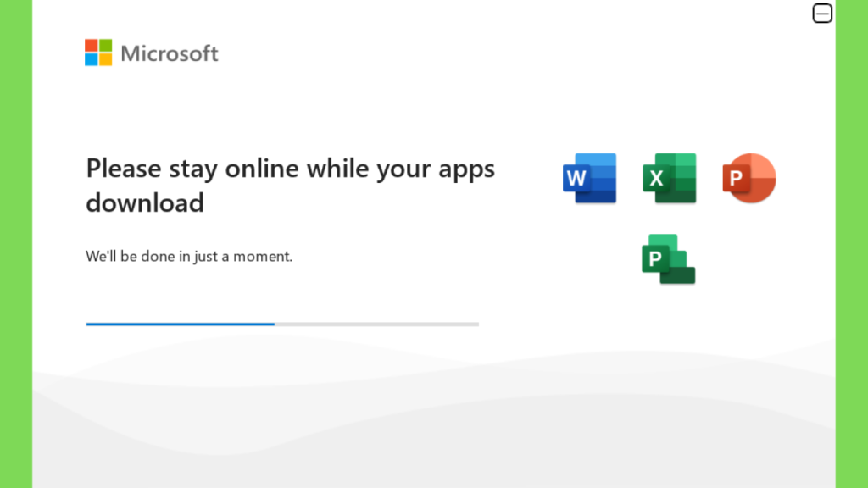
Task: Click the 'Please stay online while your apps download' heading
Action: [290, 186]
